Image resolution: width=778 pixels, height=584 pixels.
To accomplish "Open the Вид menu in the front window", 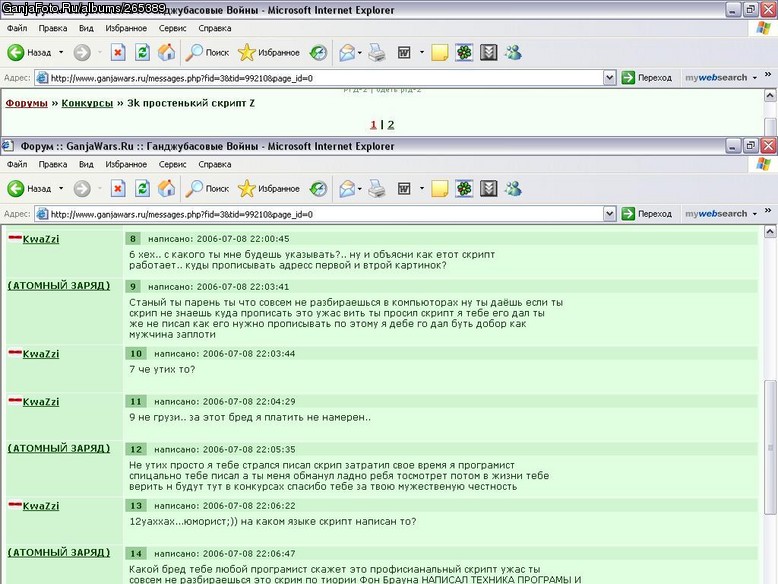I will 86,164.
